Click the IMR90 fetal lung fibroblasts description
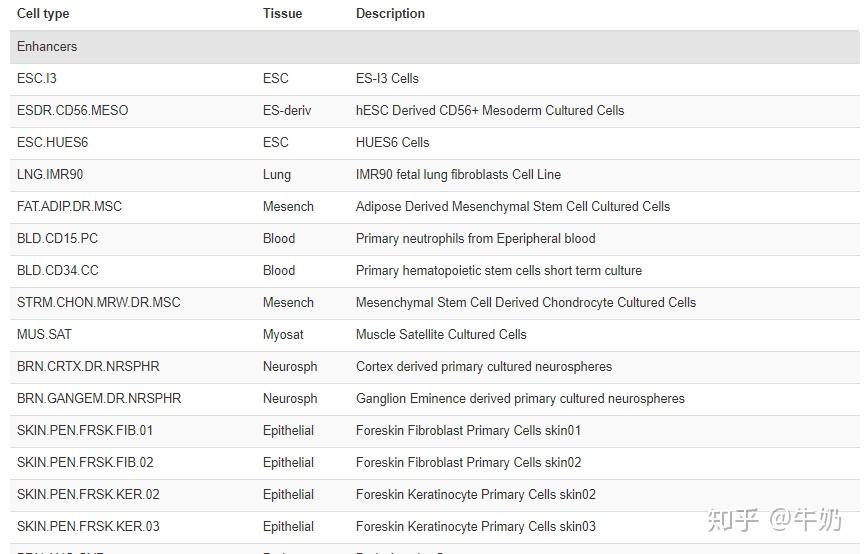 coord(458,174)
